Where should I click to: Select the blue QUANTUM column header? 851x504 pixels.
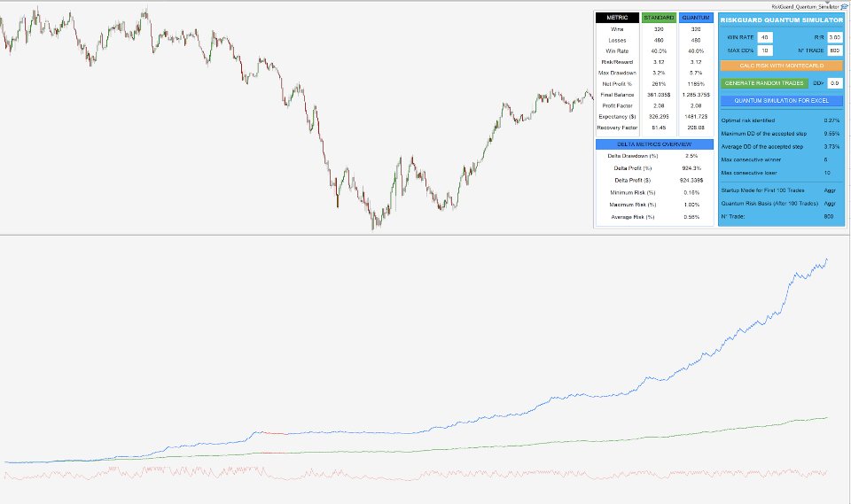696,17
